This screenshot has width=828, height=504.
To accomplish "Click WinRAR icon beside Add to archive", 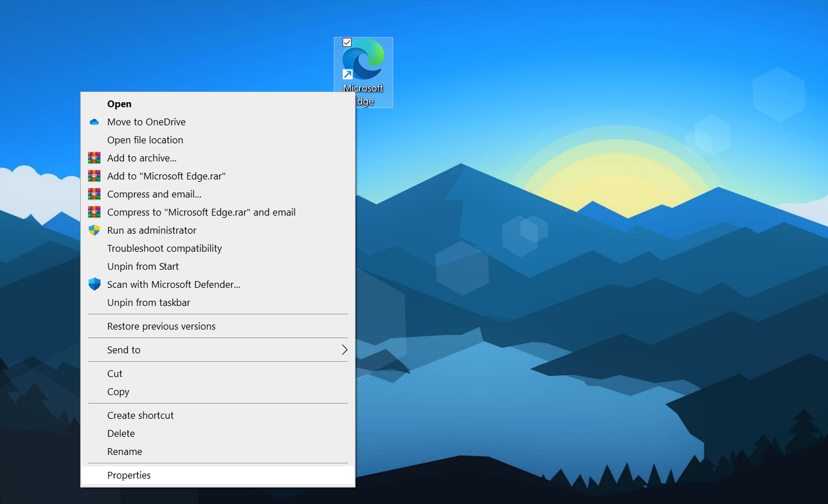I will coord(94,158).
